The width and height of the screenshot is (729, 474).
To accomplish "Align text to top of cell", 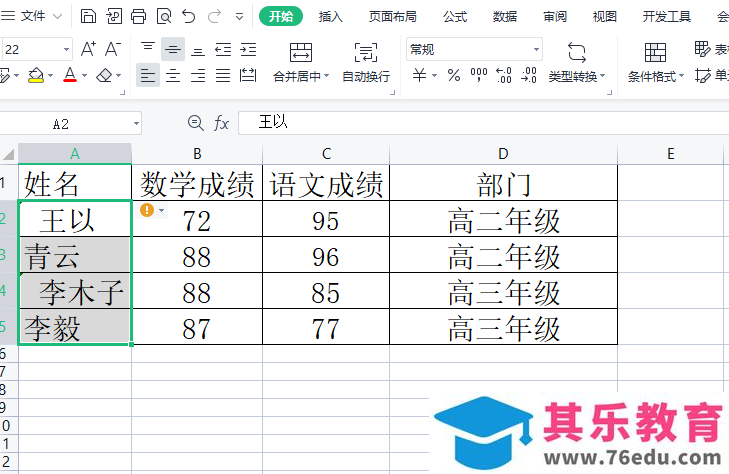I will (148, 49).
